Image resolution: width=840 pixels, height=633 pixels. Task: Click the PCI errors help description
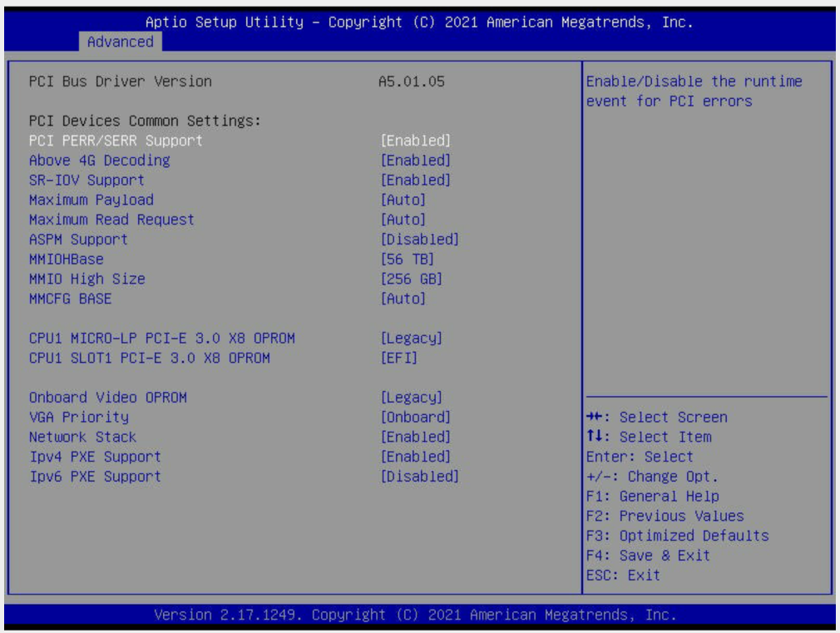(x=694, y=91)
